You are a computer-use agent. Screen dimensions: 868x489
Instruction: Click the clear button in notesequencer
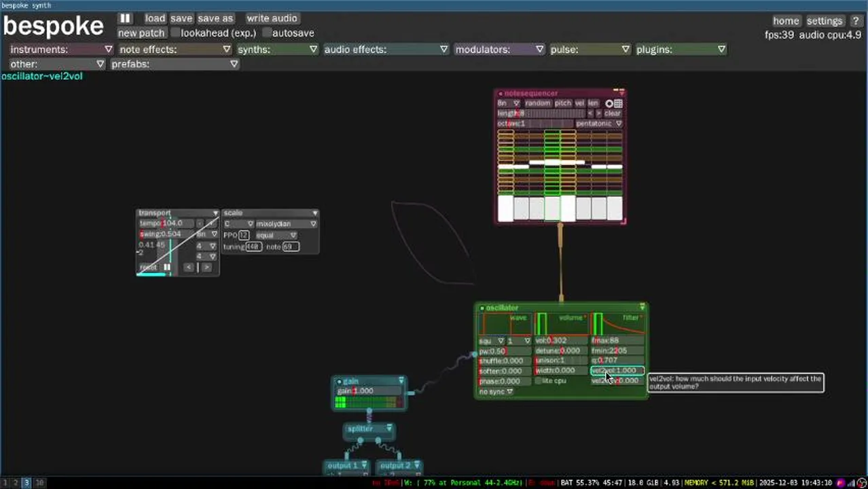613,113
